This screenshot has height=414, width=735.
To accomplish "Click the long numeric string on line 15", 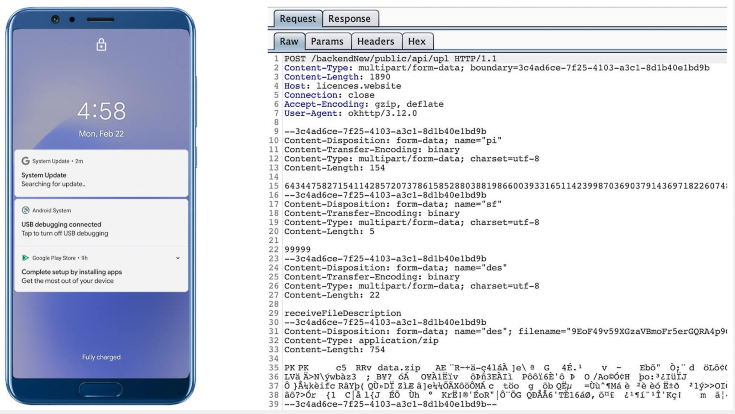I will 505,186.
